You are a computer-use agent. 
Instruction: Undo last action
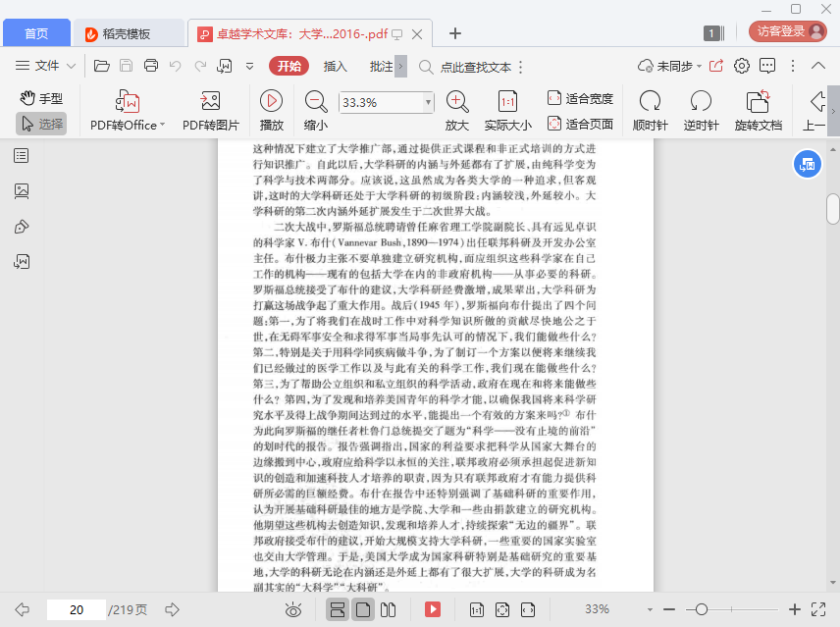176,66
